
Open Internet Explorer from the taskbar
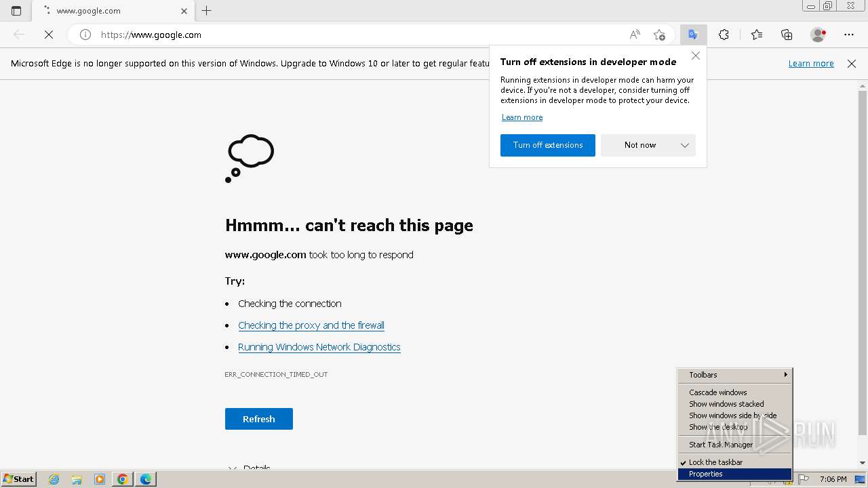54,479
